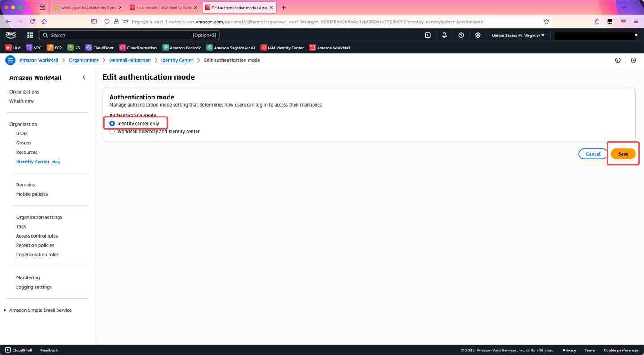
Task: Click the browser address bar URL
Action: pyautogui.click(x=308, y=22)
